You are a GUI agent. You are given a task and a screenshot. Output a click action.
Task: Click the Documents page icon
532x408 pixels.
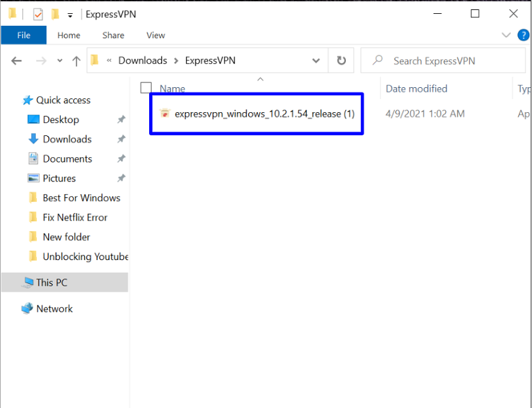tap(33, 158)
